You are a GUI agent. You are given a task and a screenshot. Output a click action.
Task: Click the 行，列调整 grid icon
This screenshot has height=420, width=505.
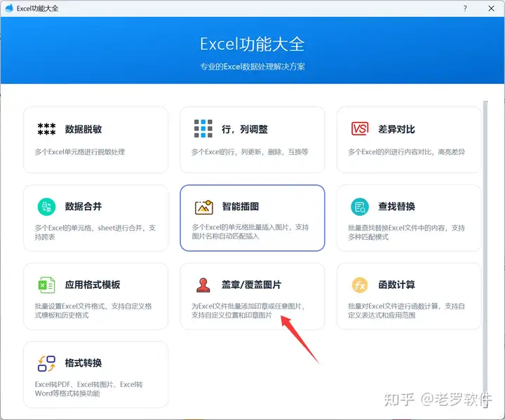pos(203,128)
